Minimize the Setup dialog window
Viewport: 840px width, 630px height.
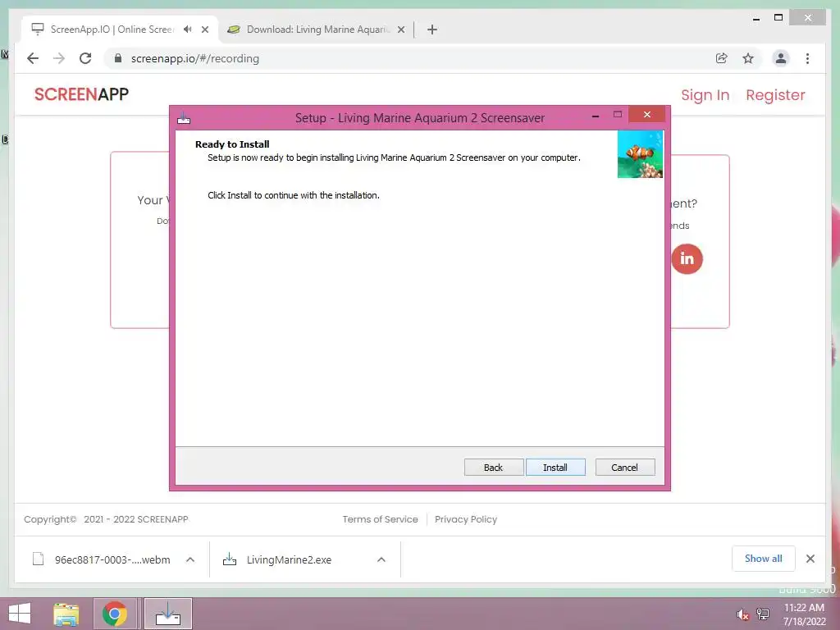point(596,115)
